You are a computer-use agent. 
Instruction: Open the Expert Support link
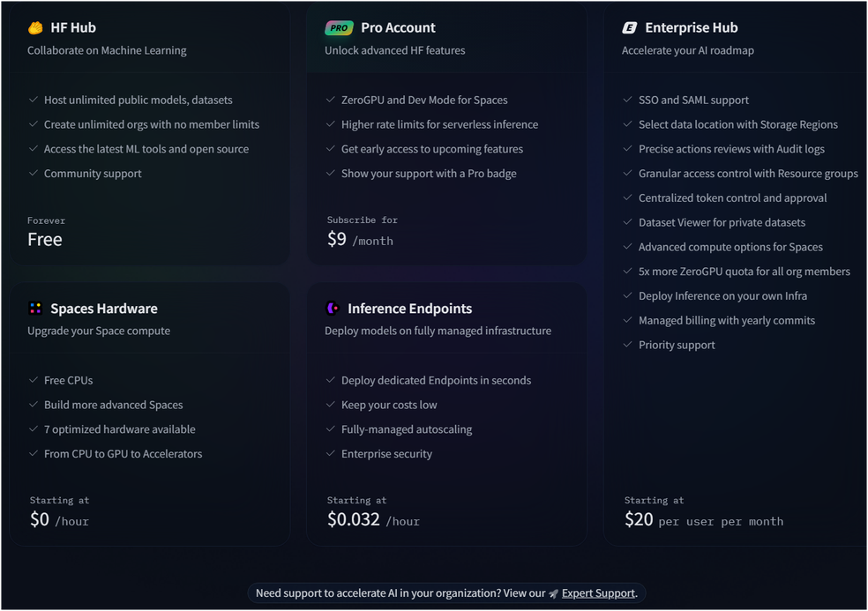(598, 593)
